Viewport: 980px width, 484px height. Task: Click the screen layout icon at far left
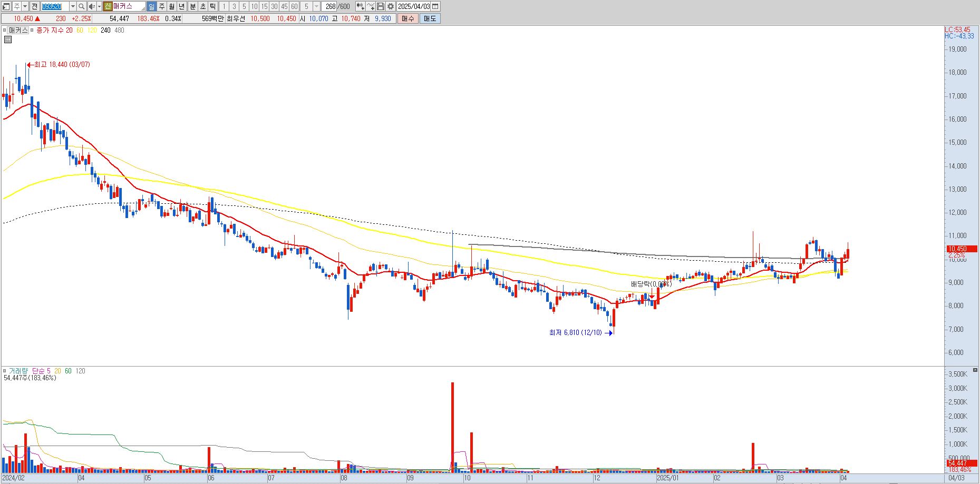(x=6, y=6)
